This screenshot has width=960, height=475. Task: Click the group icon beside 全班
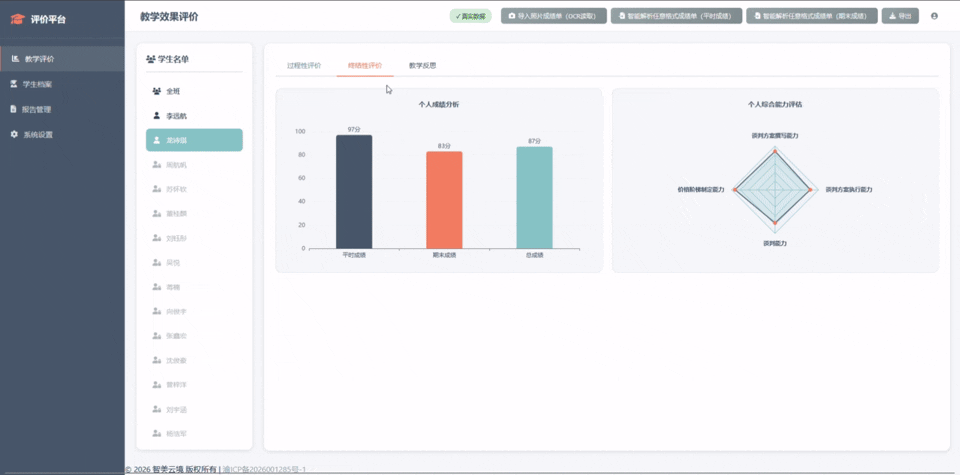click(157, 91)
